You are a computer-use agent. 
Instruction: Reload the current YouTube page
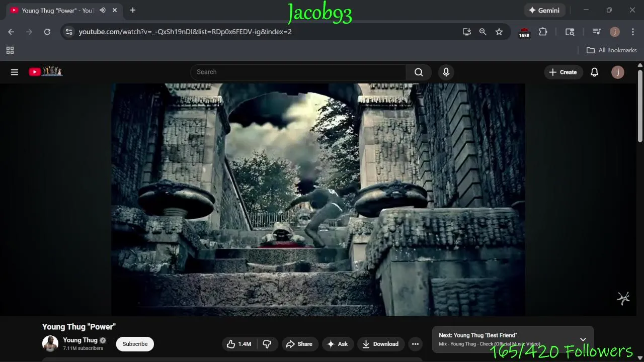pyautogui.click(x=47, y=32)
